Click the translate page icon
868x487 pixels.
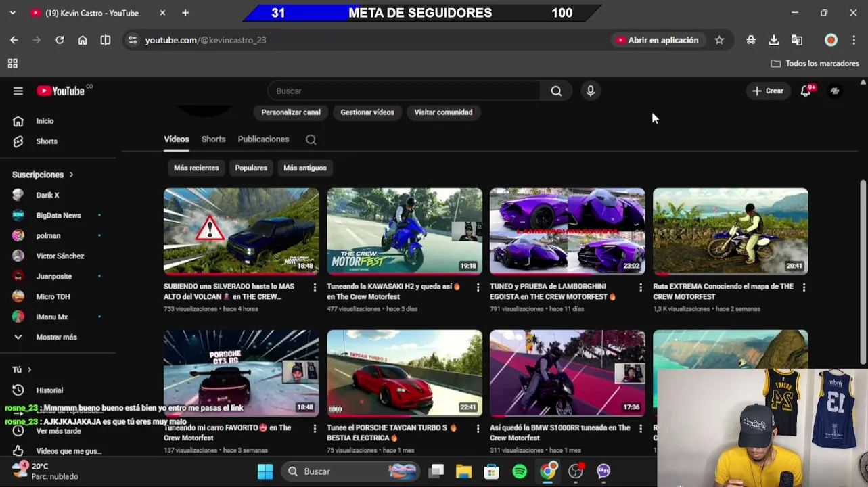[x=797, y=40]
